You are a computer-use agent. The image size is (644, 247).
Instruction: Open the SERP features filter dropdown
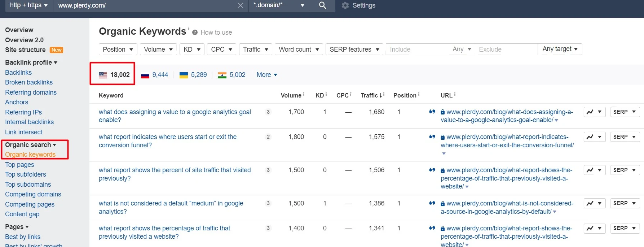(354, 49)
